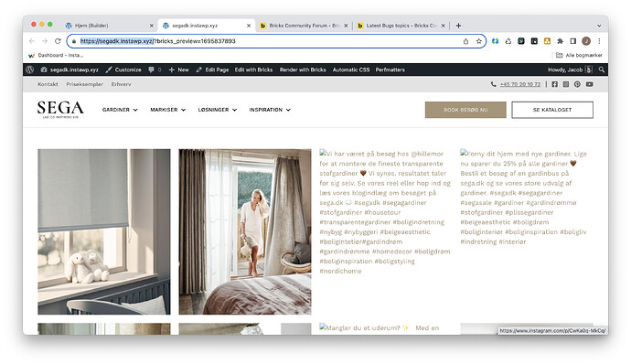Screen dimensions: 631x364
Task: Open the YouTube social icon
Action: pyautogui.click(x=589, y=84)
